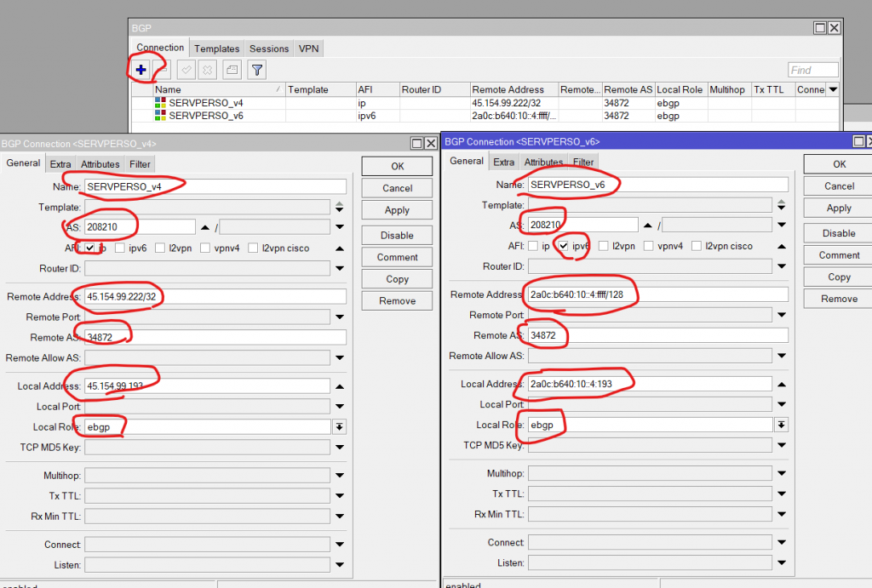The height and width of the screenshot is (588, 872).
Task: Click Copy button in SERVPERSO_v4 window
Action: [397, 279]
